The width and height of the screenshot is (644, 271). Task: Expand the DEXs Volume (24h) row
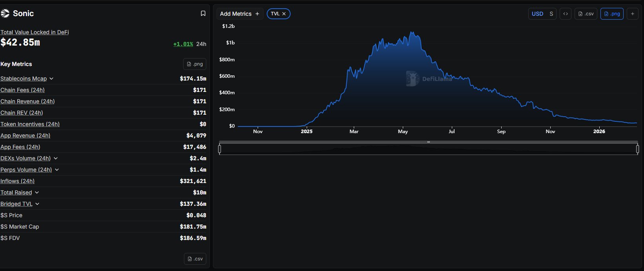(56, 158)
